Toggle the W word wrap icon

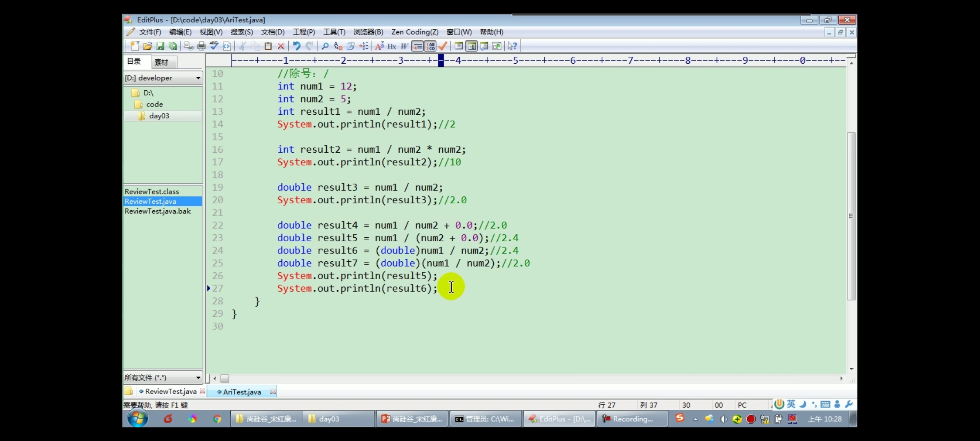click(x=404, y=46)
